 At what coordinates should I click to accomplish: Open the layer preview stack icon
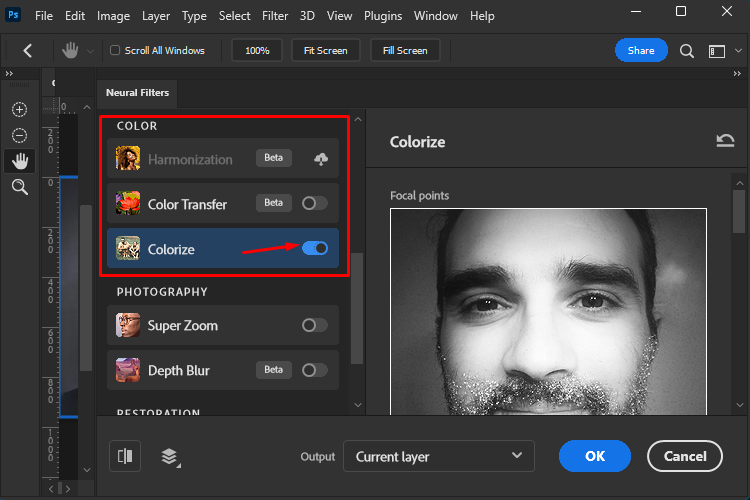pyautogui.click(x=170, y=456)
